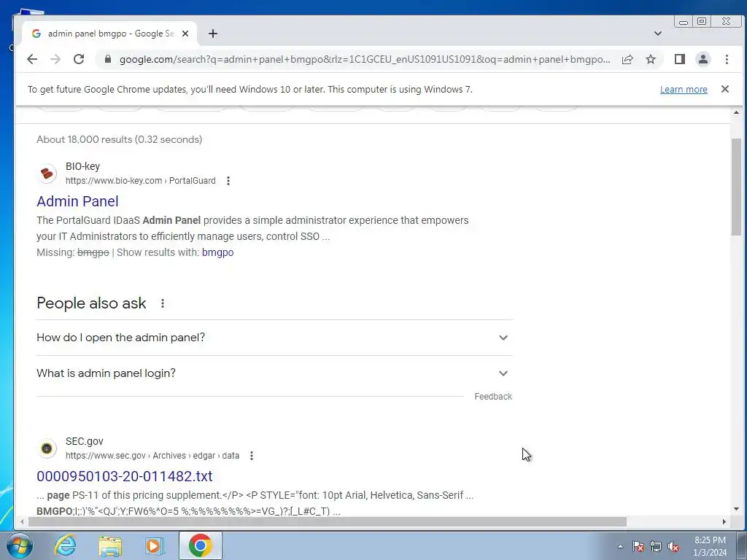This screenshot has height=560, width=747.
Task: Click the Chrome taskbar button
Action: tap(200, 545)
